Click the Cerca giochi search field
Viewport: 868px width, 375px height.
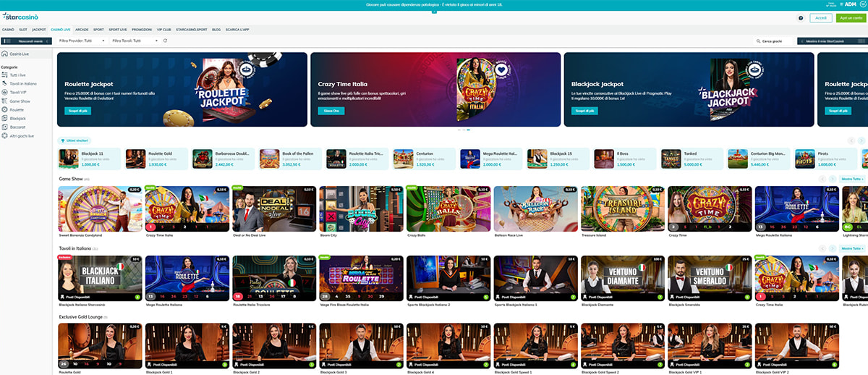(x=774, y=41)
